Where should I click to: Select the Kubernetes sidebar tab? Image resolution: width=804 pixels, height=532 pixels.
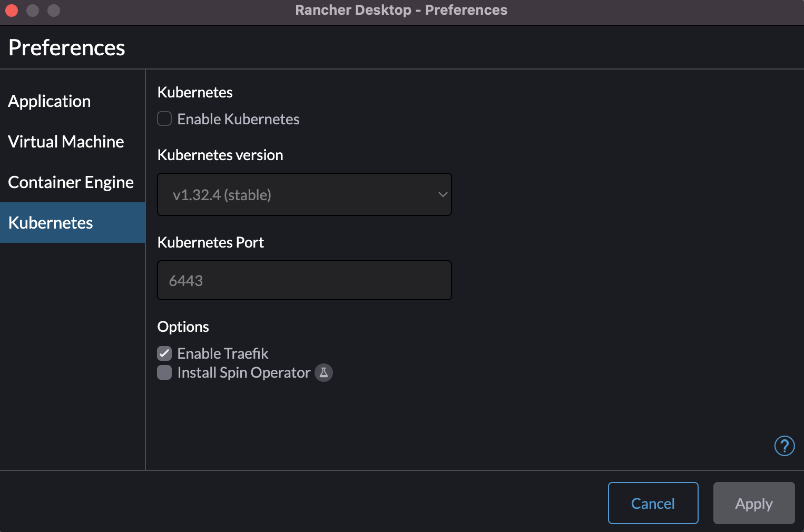[72, 223]
